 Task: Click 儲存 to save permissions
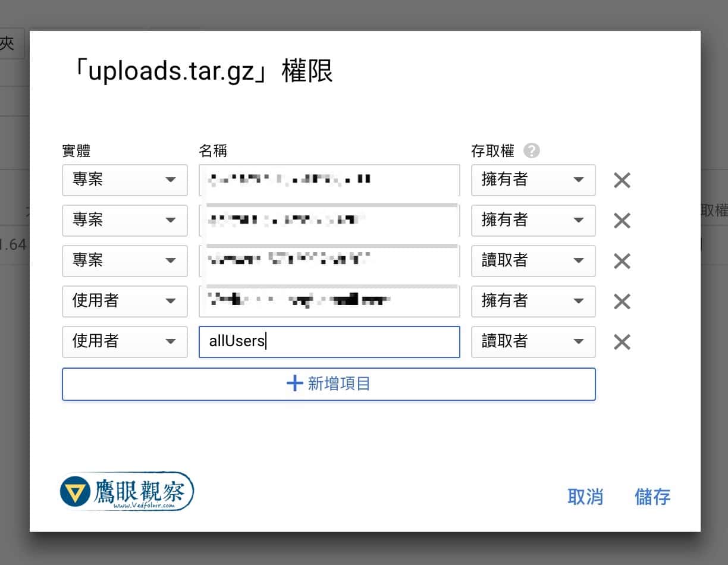(652, 497)
